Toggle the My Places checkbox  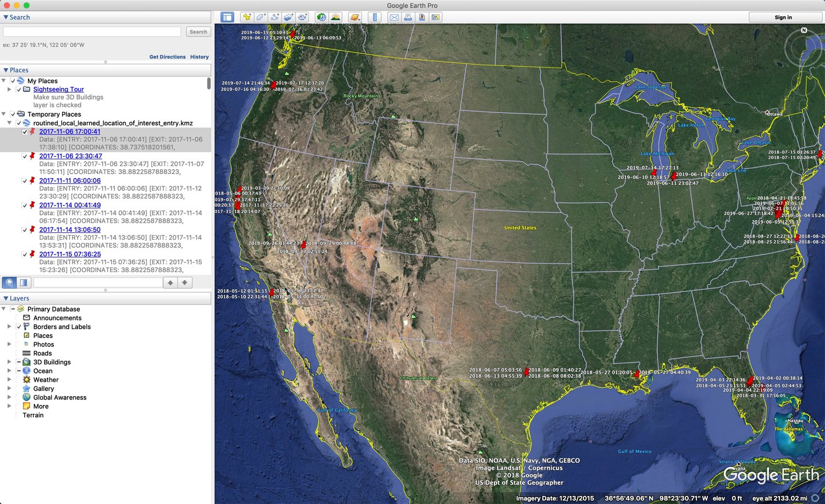coord(13,81)
